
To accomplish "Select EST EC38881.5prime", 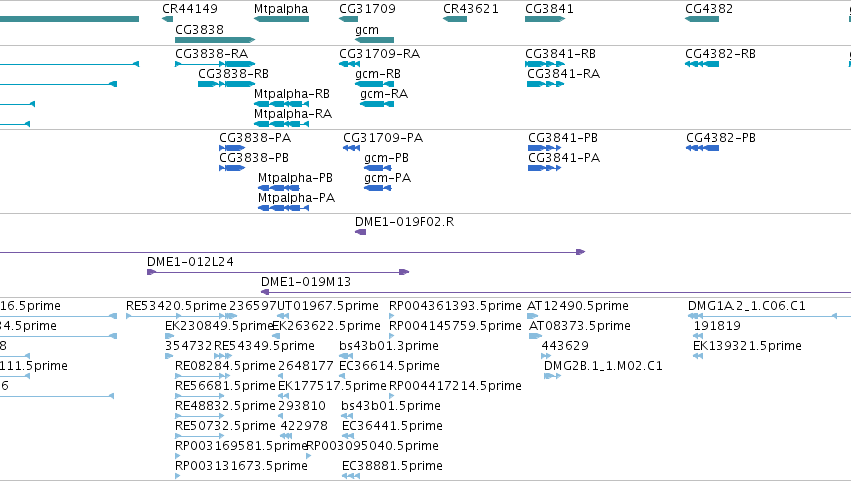I will (392, 467).
